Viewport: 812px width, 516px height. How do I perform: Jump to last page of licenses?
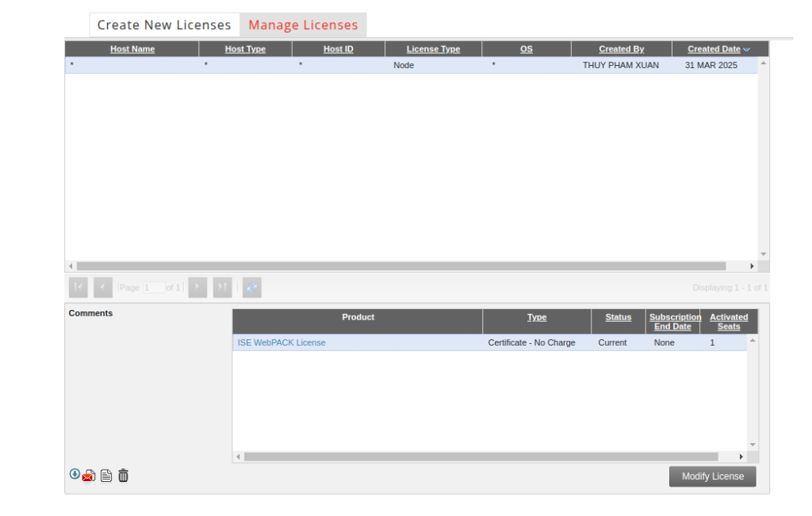coord(222,288)
